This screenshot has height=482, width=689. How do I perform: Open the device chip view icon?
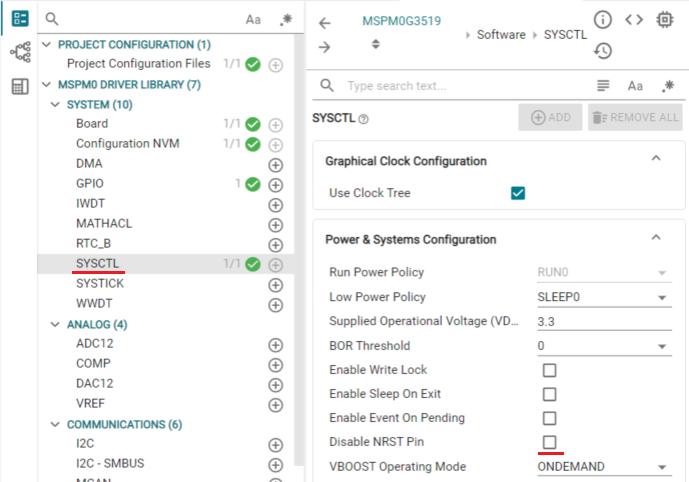point(665,20)
